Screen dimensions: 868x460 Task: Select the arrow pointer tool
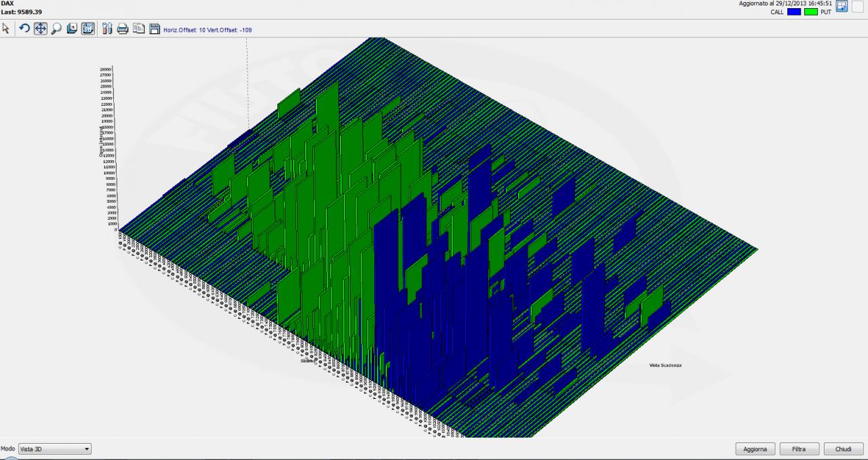(6, 28)
